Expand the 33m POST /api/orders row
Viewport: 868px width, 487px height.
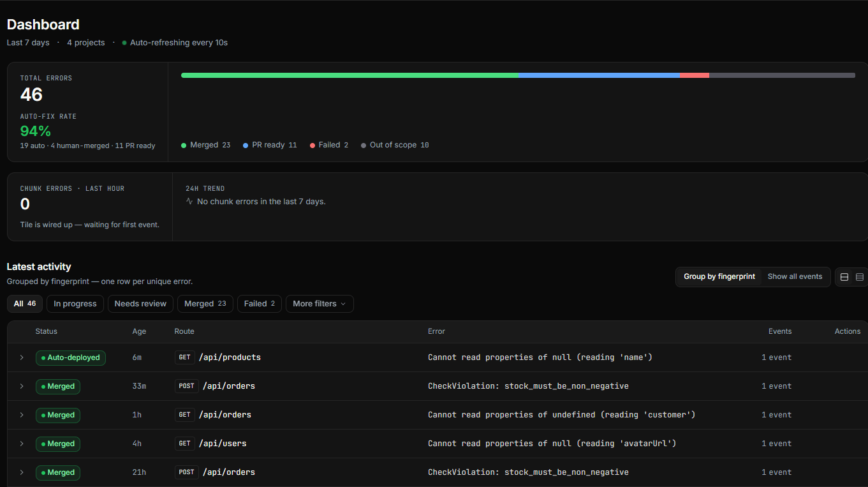(22, 386)
